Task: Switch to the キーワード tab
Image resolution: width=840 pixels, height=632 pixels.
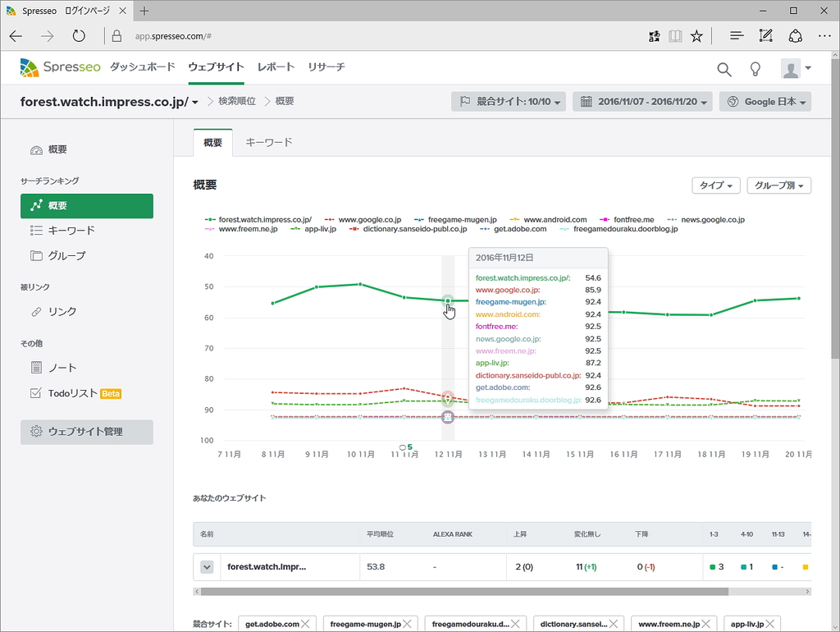Action: click(267, 141)
